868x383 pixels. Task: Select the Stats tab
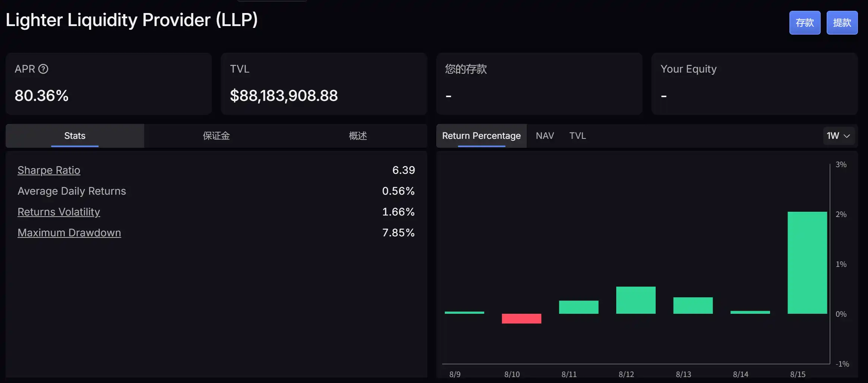(75, 136)
